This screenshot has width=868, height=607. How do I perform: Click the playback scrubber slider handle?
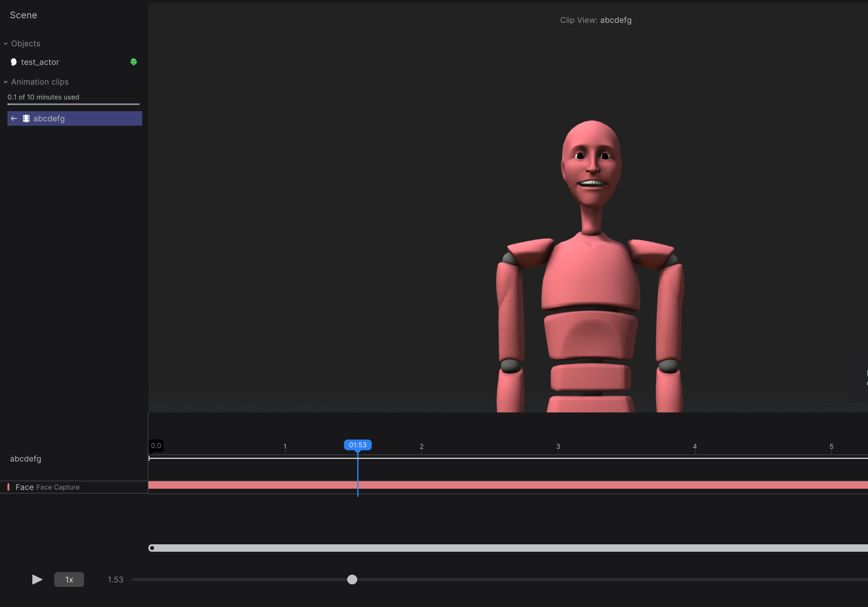352,580
